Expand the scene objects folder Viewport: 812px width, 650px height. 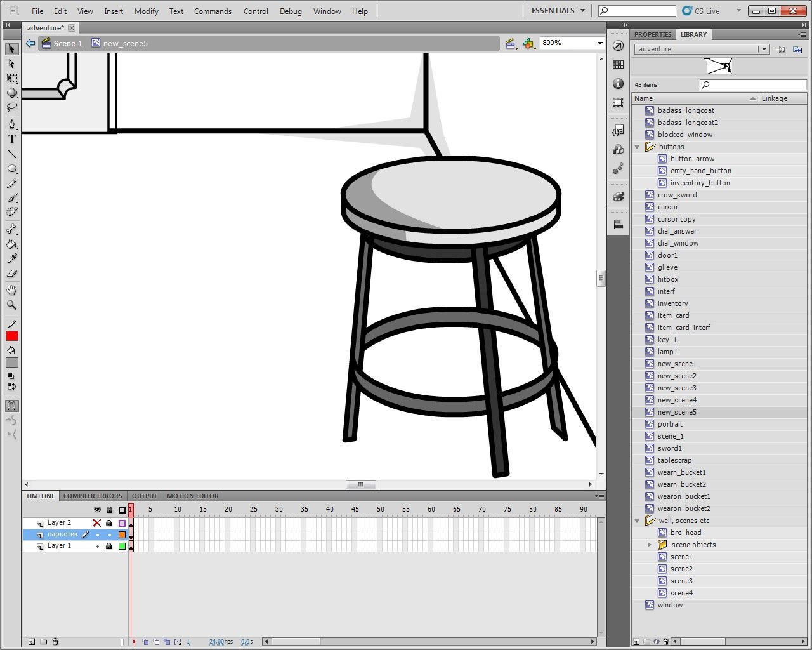click(650, 545)
